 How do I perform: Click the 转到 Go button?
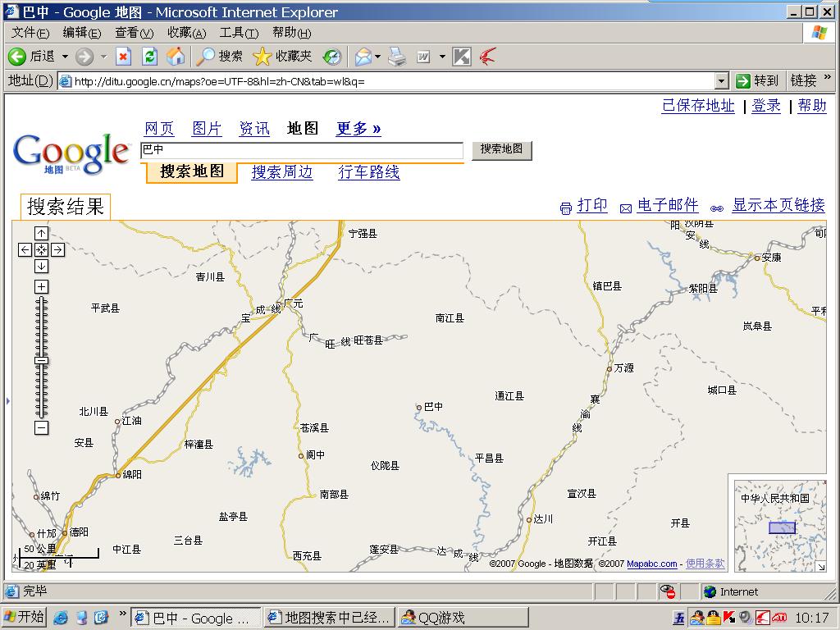(756, 81)
